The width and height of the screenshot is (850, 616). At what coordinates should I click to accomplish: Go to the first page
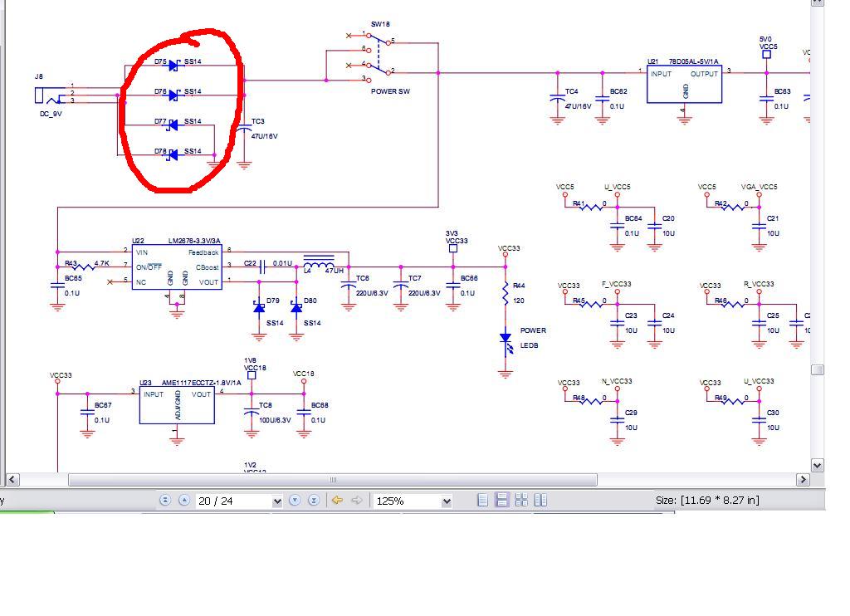[x=165, y=501]
